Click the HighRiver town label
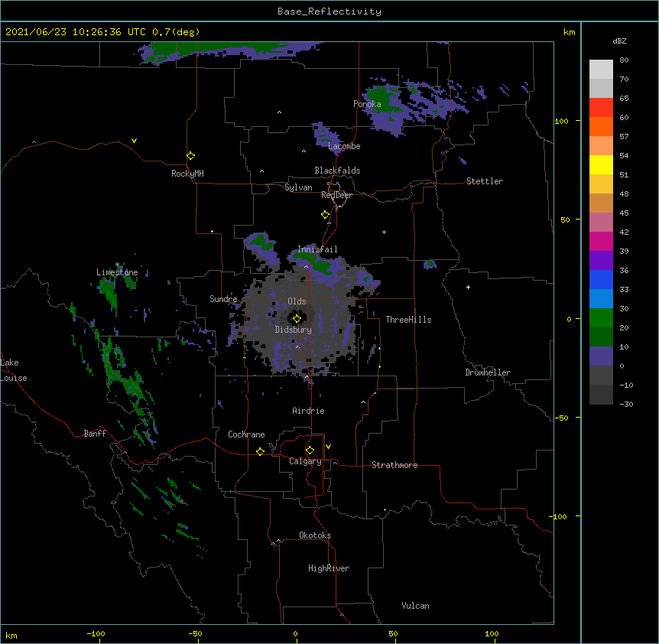Screen dimensions: 659x644 (x=329, y=568)
